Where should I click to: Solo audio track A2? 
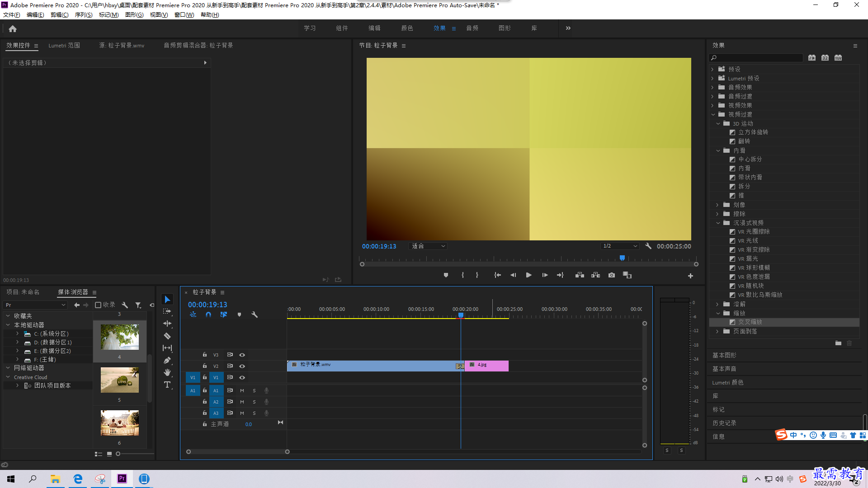click(x=254, y=402)
